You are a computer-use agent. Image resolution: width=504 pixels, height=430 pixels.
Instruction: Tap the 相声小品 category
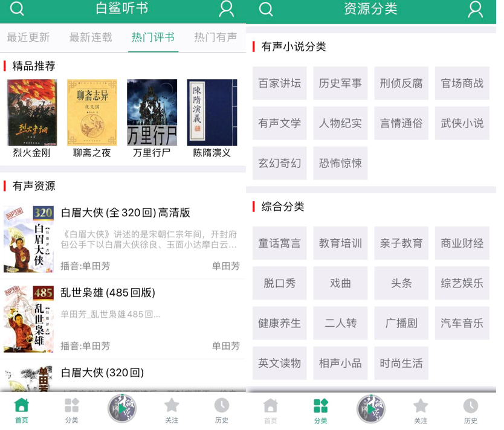340,363
